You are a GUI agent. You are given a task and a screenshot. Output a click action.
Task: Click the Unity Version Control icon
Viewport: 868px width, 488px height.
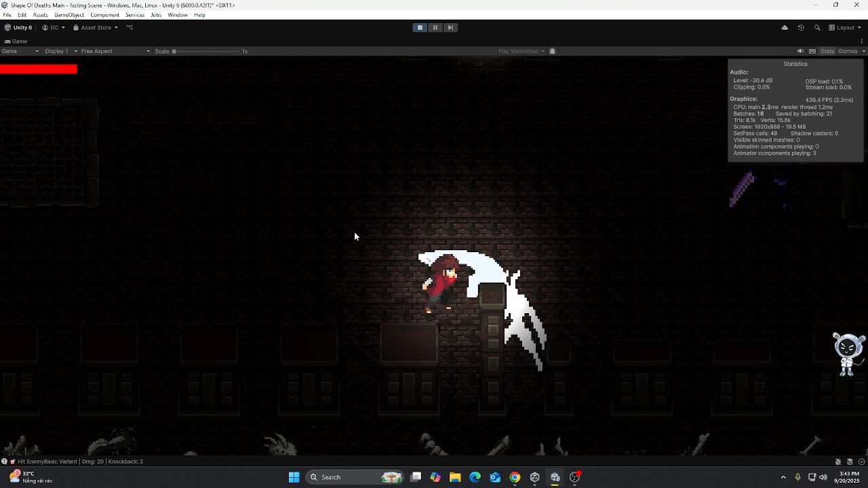(130, 28)
